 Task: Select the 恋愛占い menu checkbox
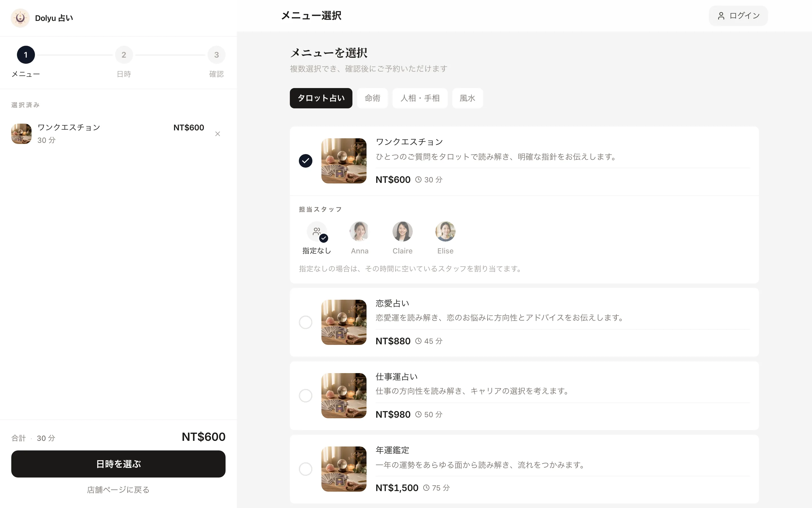[305, 322]
